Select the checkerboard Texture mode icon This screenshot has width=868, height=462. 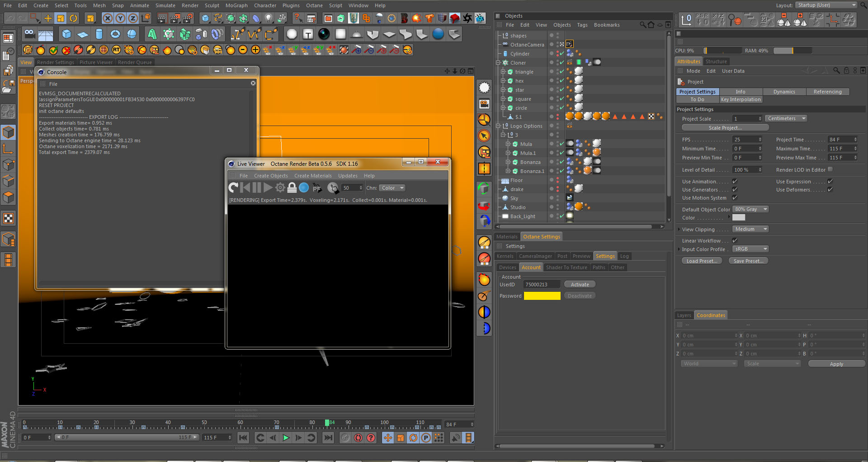tap(8, 219)
